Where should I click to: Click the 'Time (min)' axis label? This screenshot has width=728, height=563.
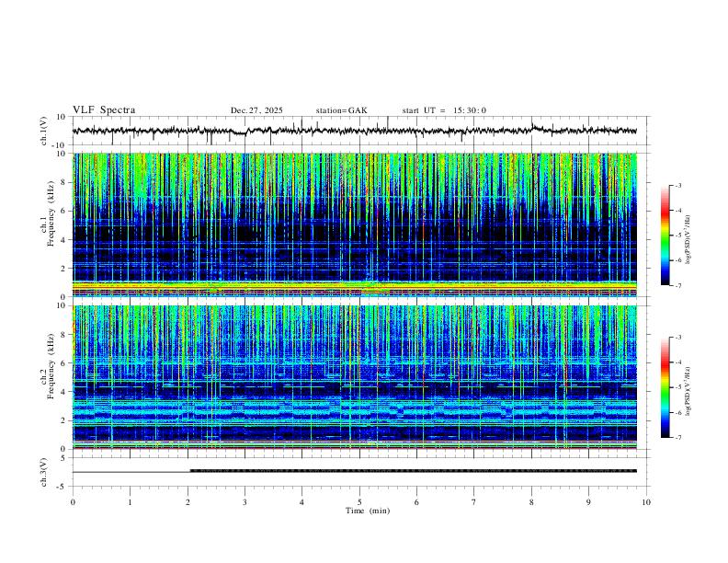(368, 511)
